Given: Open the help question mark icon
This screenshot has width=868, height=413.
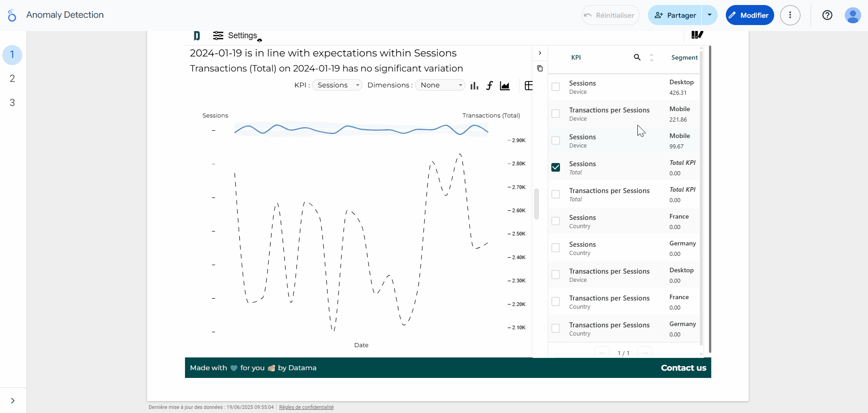Looking at the screenshot, I should point(827,15).
